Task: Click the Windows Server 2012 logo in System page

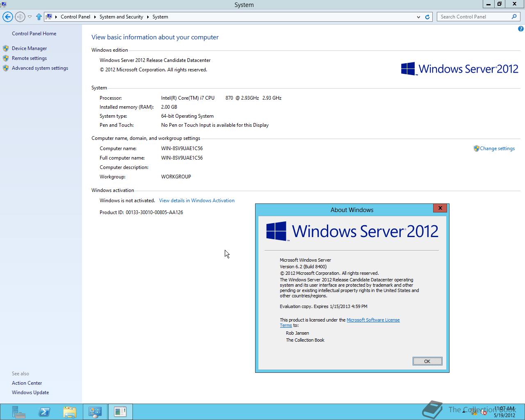Action: pos(460,69)
